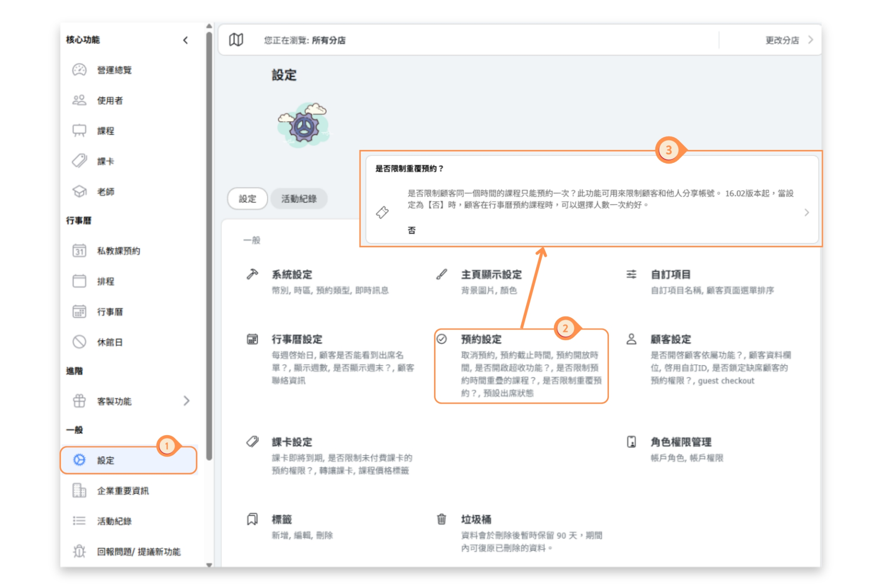Select the 課卡 tag icon in sidebar
The width and height of the screenshot is (882, 588).
79,161
